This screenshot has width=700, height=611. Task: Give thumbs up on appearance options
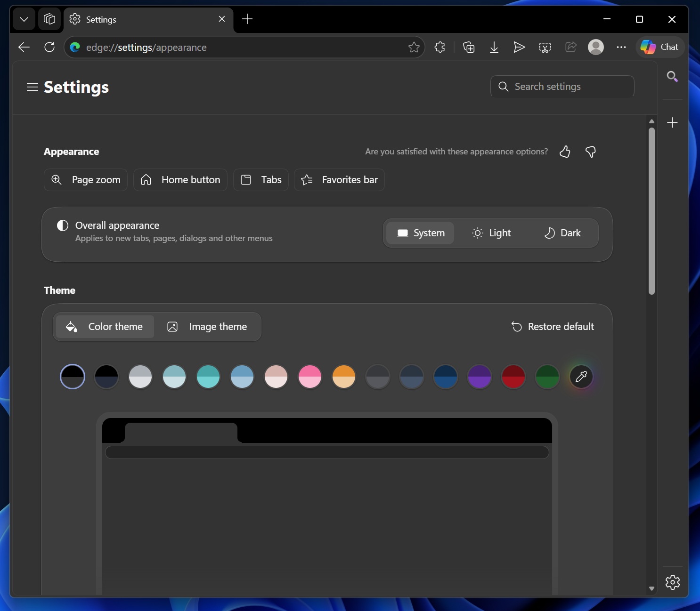tap(565, 152)
